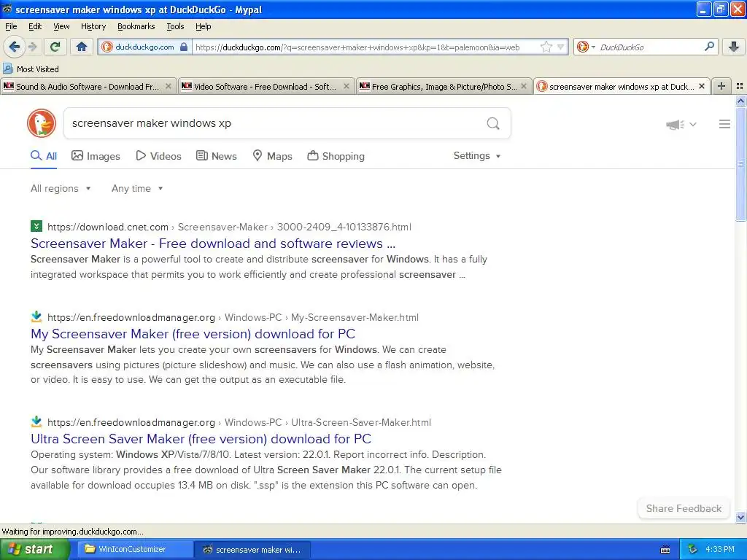The height and width of the screenshot is (560, 747).
Task: Open the Help menu
Action: (x=204, y=26)
